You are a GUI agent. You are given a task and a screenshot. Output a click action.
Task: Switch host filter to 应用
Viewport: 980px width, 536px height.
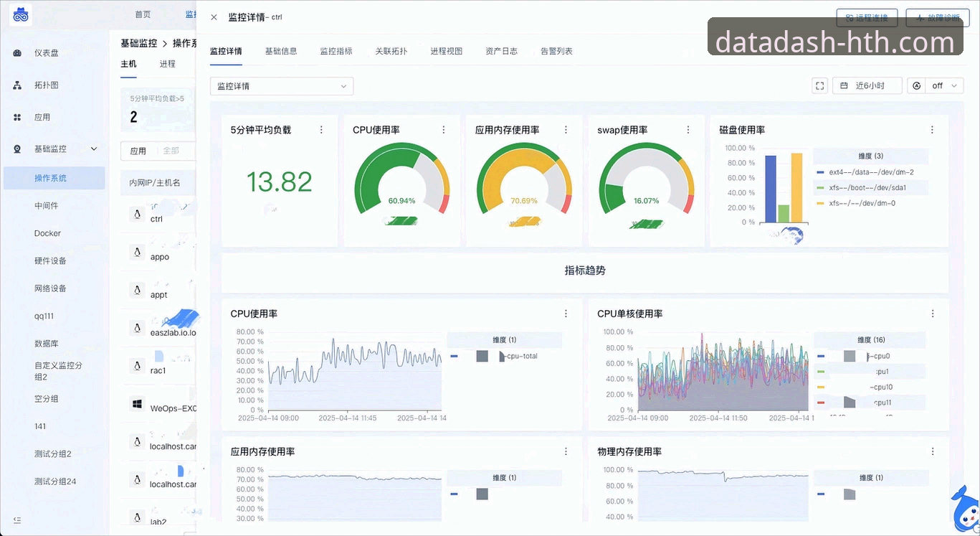point(138,151)
